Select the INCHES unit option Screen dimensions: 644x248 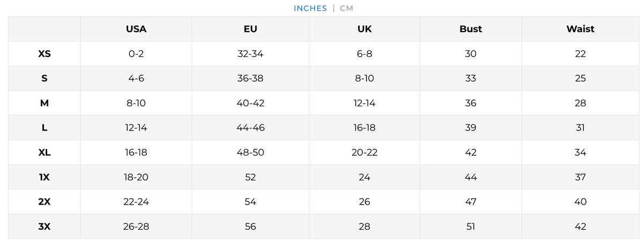[x=310, y=8]
